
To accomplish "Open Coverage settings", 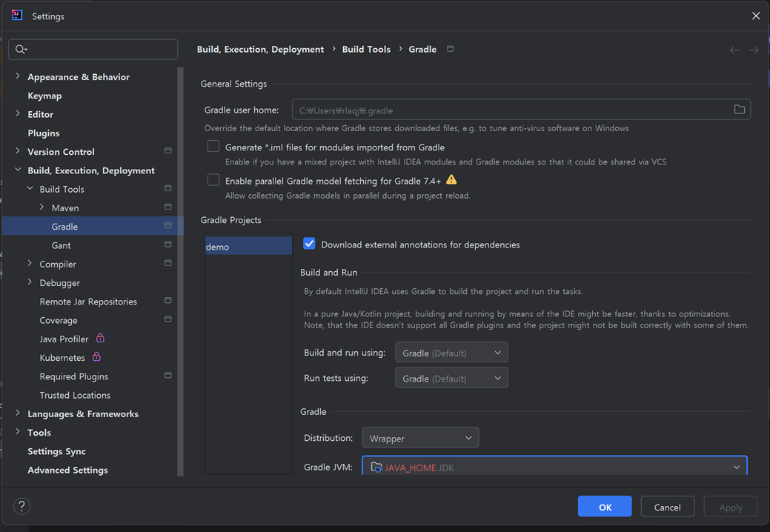I will click(x=59, y=321).
